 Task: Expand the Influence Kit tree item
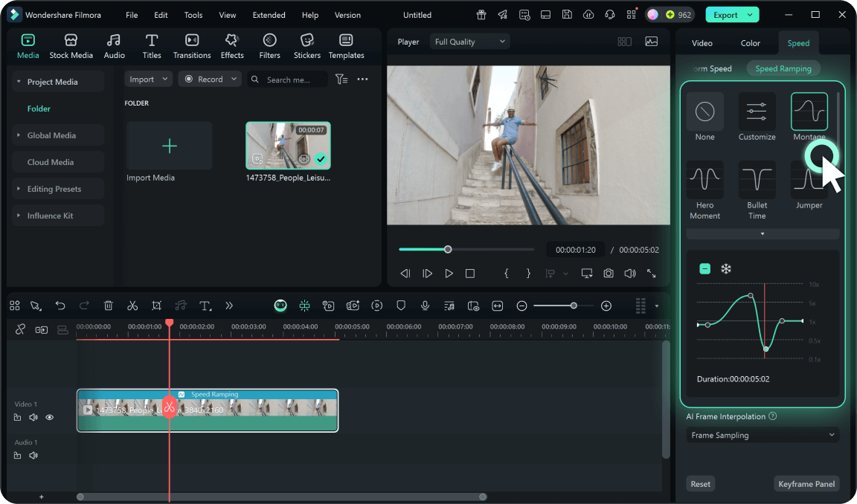point(19,216)
